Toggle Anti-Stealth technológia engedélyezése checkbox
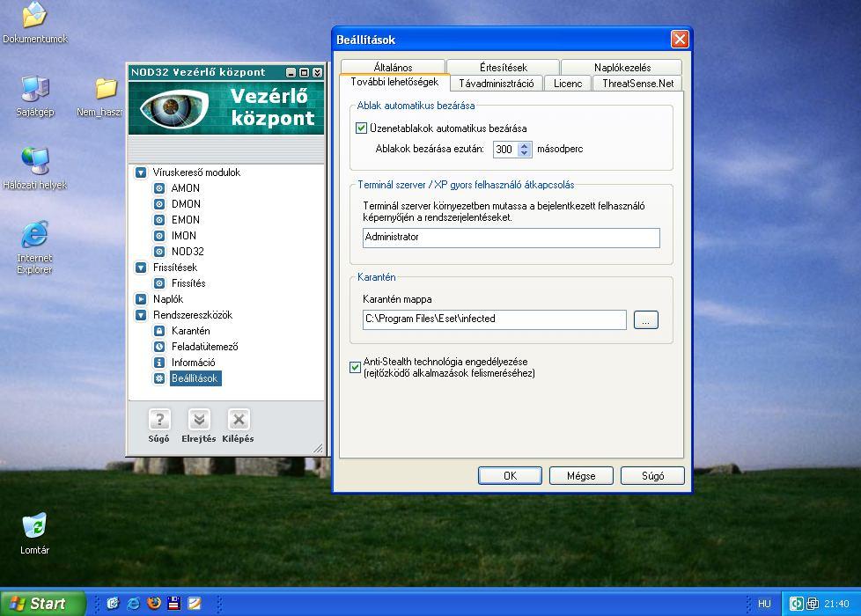The image size is (861, 616). 356,367
